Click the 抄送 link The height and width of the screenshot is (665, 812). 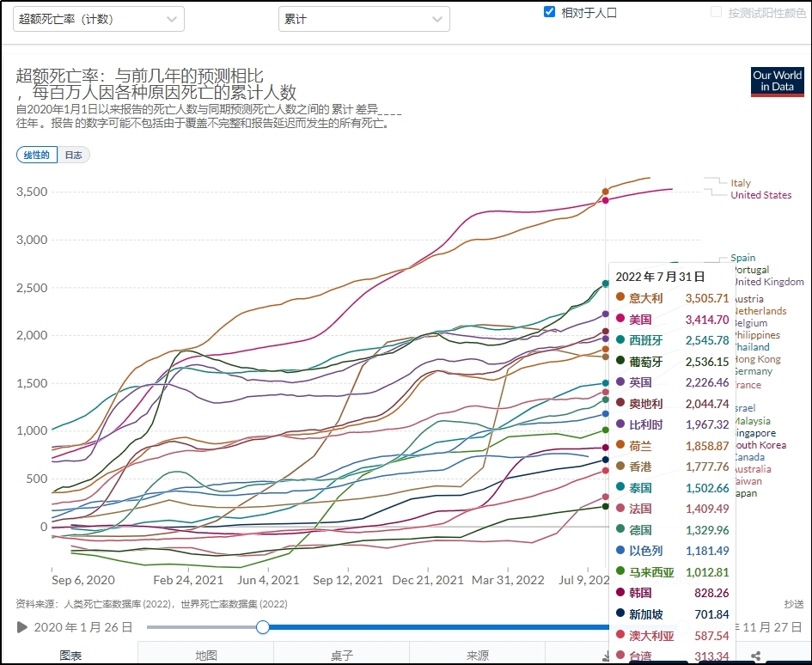coord(794,604)
